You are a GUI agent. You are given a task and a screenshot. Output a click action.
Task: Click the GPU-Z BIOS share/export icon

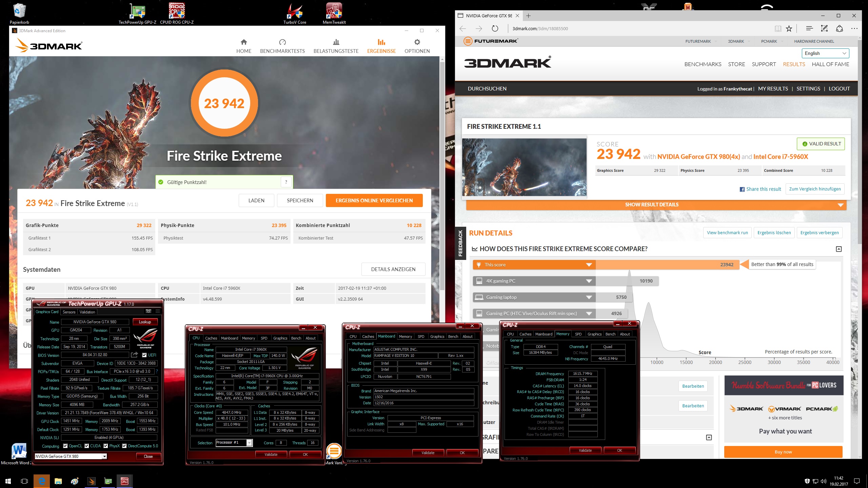(135, 355)
